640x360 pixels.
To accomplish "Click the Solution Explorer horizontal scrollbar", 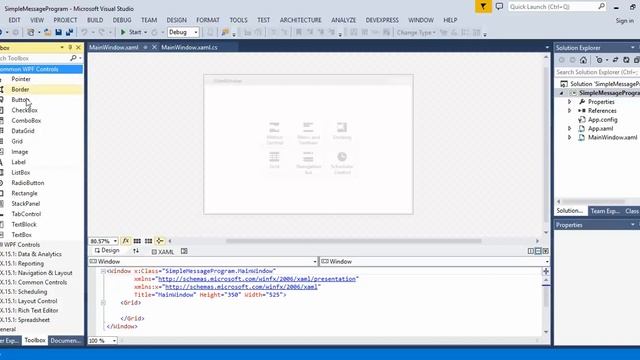I will tap(593, 201).
